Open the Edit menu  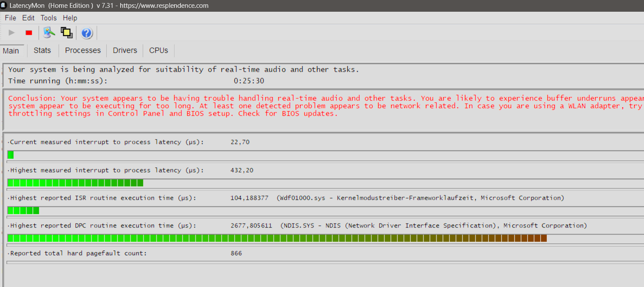pos(28,18)
